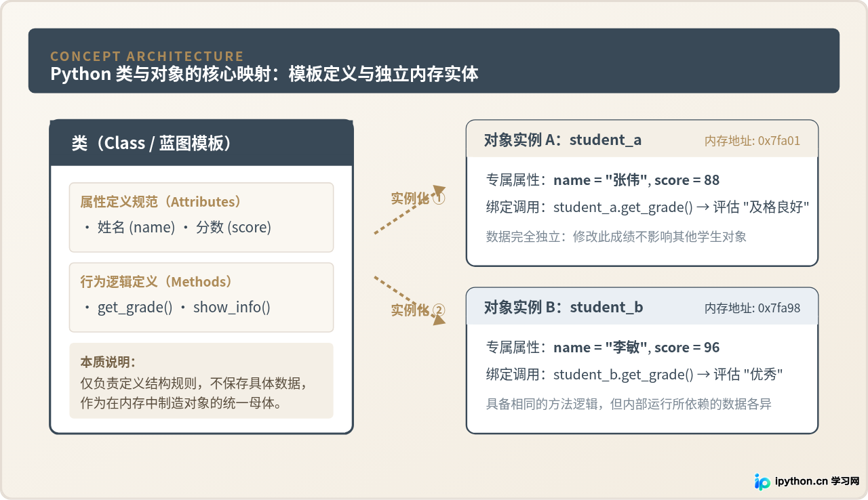868x500 pixels.
Task: Click the memory address "0x7fa01"
Action: point(779,141)
